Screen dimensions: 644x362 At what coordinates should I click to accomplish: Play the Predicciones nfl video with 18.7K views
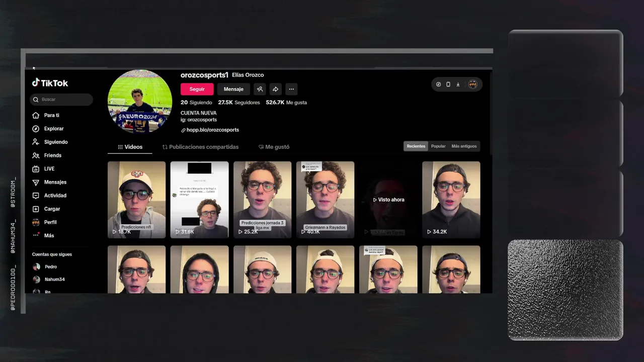136,200
